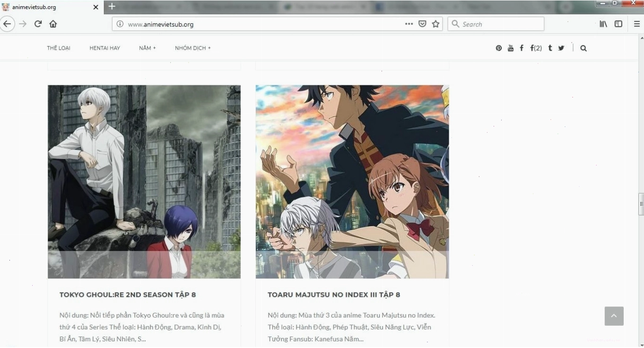Select the animevietsub.org tab

coord(52,7)
